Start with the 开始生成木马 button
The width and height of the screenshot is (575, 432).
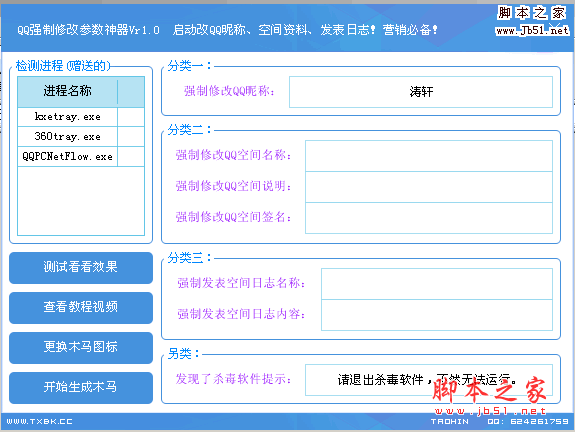(81, 388)
